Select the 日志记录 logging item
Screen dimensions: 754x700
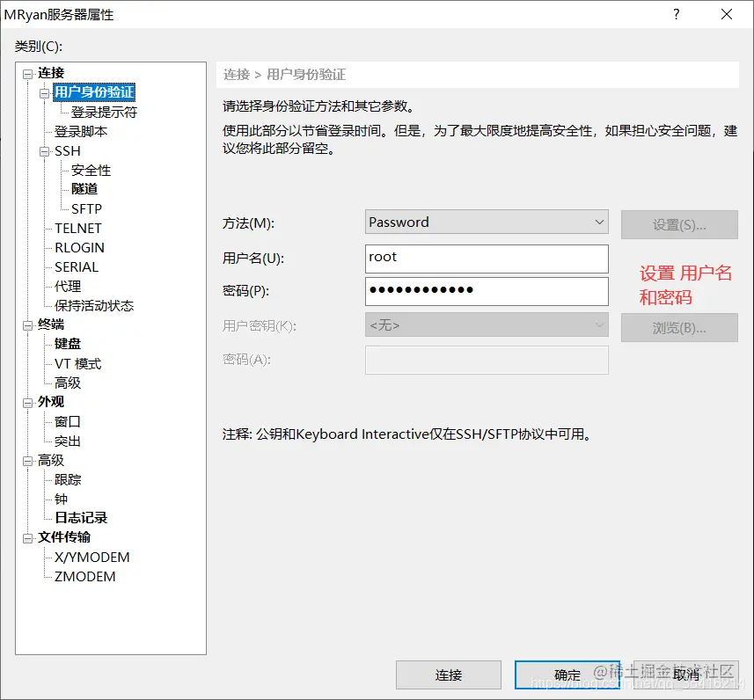[79, 518]
